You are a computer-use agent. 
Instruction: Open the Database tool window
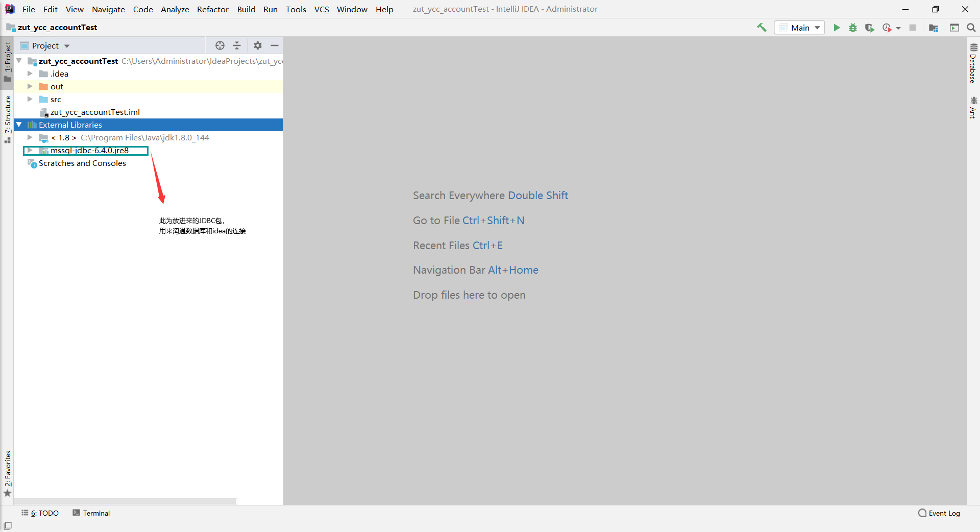[973, 64]
